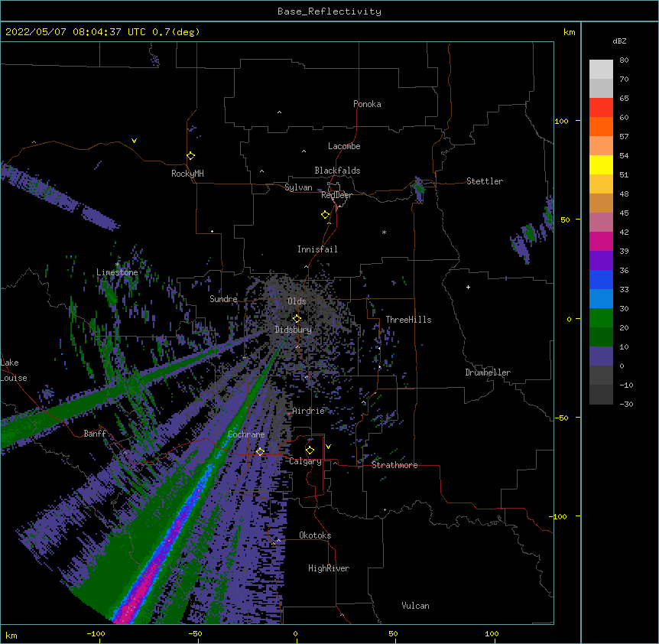Click the Sylvan label on map
659x644 pixels.
pos(298,187)
